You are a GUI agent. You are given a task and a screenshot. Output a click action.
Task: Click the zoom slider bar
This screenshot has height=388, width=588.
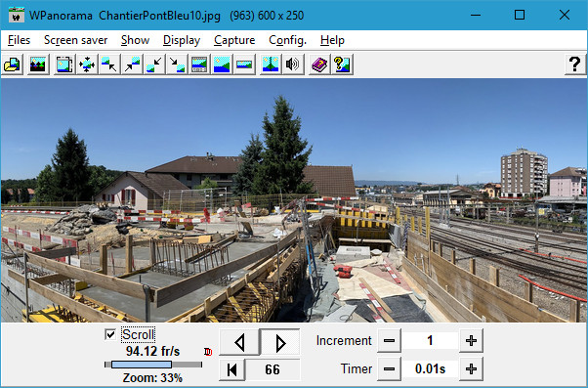(153, 365)
